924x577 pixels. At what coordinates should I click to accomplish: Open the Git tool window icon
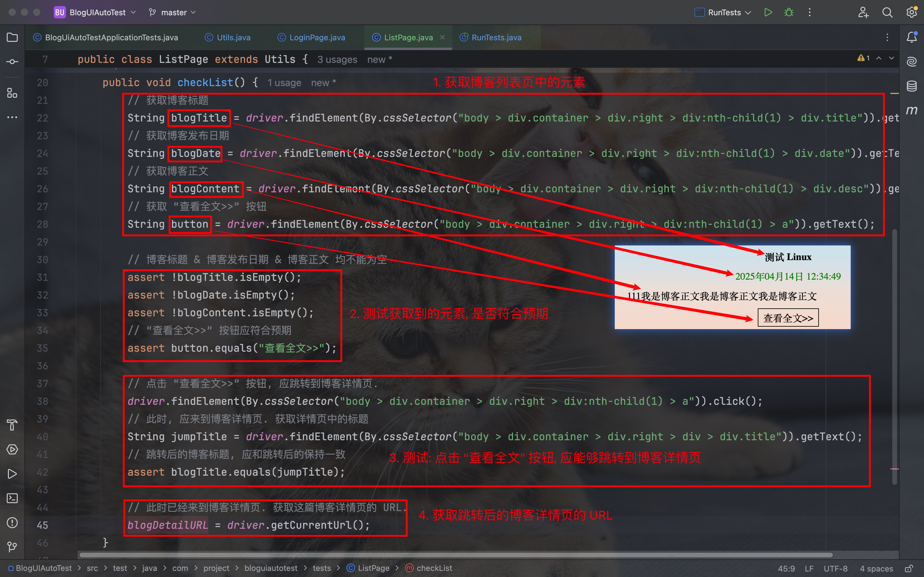12,546
